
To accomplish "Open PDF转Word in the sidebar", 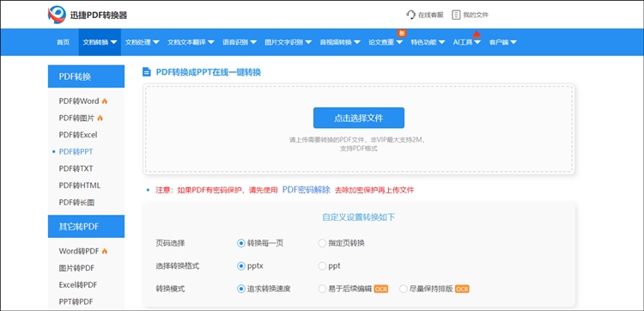I will point(79,101).
